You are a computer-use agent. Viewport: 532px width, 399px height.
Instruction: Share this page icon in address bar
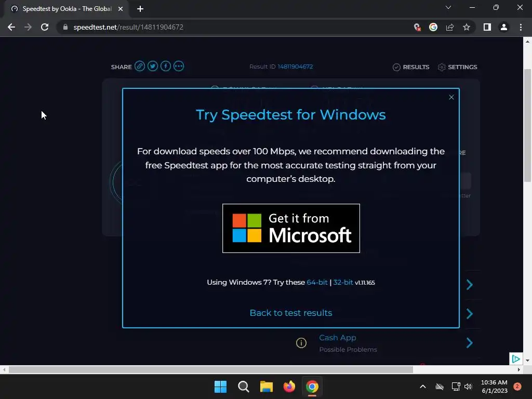click(x=450, y=27)
